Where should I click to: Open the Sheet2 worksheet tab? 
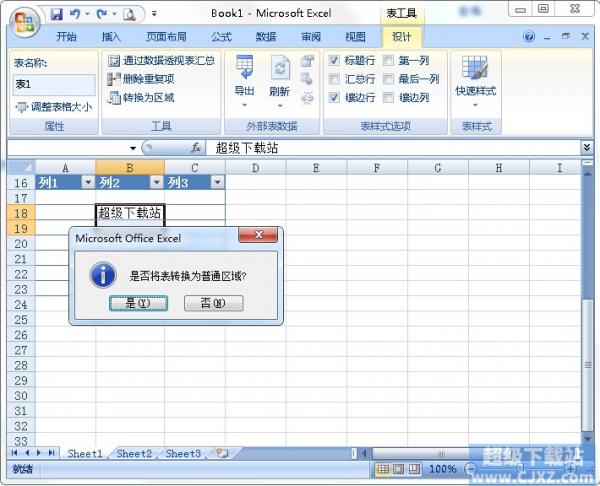pyautogui.click(x=134, y=453)
